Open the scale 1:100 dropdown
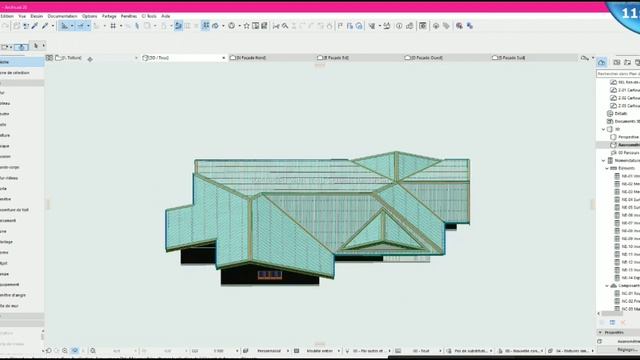This screenshot has height=360, width=640. 220,351
